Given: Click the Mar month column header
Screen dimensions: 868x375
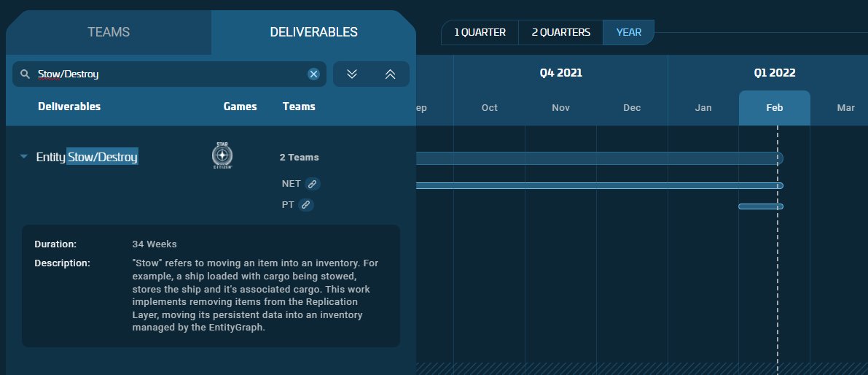Looking at the screenshot, I should (845, 108).
